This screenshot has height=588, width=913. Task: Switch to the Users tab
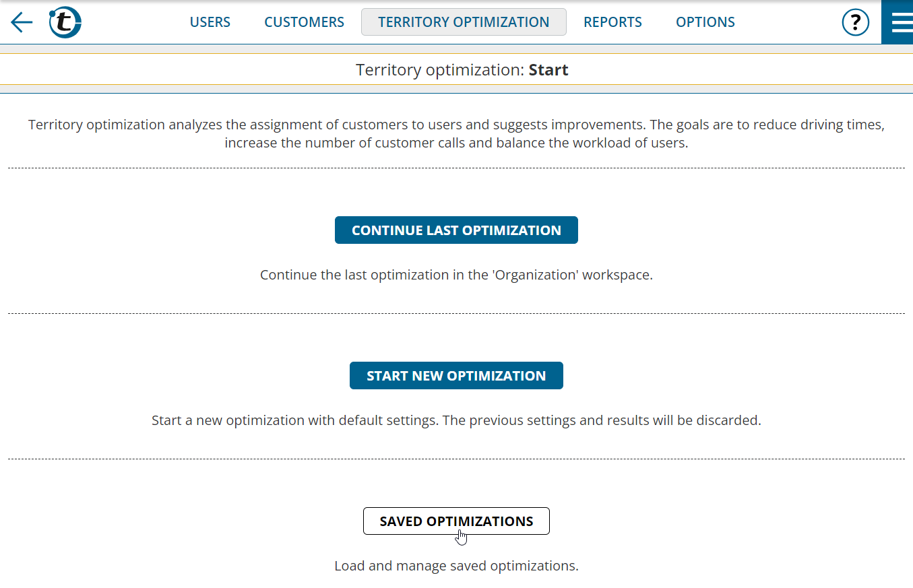coord(210,22)
